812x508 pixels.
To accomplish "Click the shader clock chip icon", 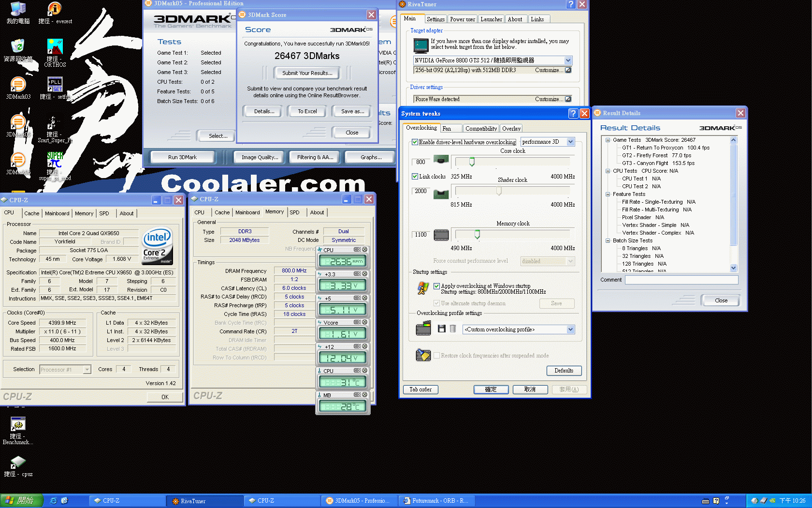I will 441,194.
